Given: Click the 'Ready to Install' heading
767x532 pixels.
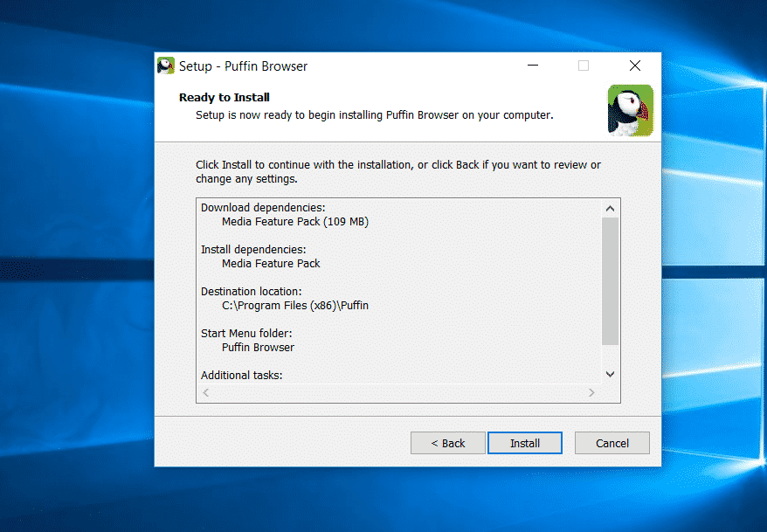Looking at the screenshot, I should (x=224, y=98).
